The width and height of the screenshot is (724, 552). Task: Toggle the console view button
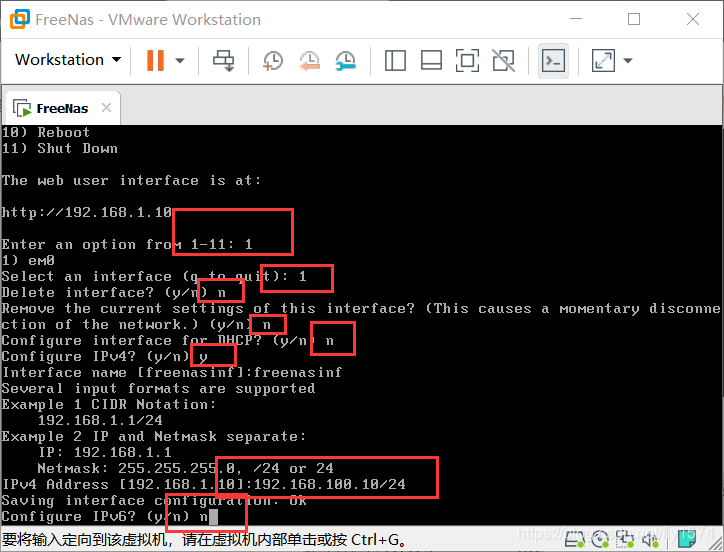coord(553,61)
